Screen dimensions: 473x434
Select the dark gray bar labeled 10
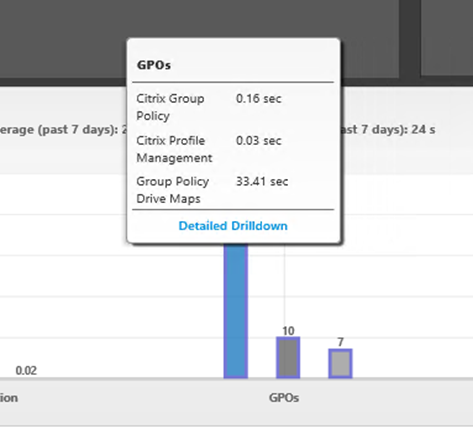tap(288, 357)
